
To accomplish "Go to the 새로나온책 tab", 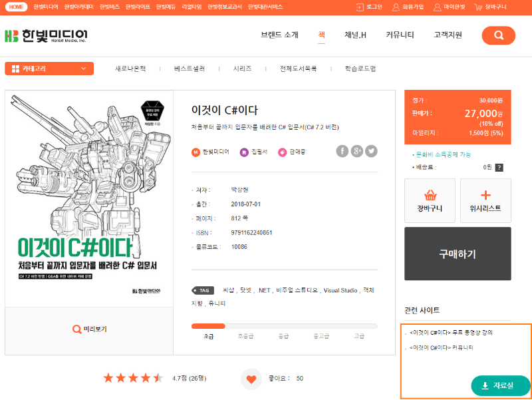I will 130,69.
